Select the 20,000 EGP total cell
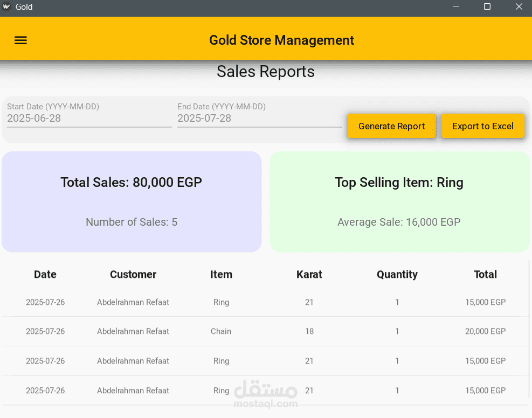The width and height of the screenshot is (532, 418). pyautogui.click(x=485, y=331)
